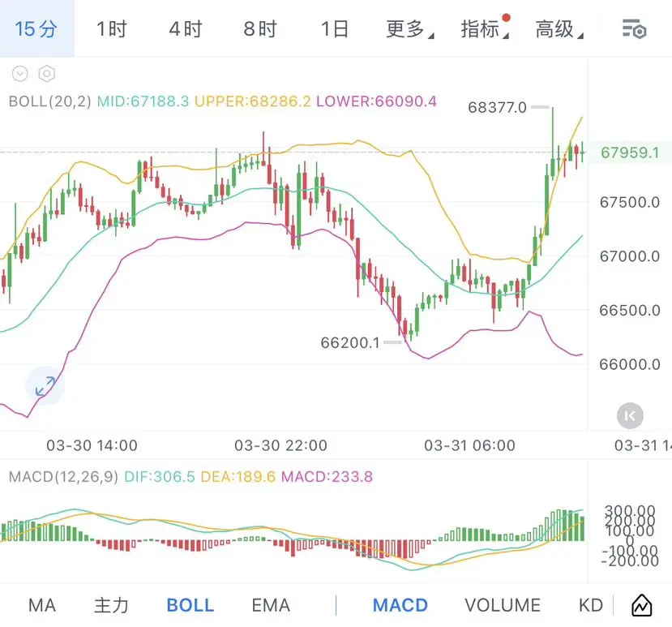
Task: Open the 指标 indicators dropdown
Action: (x=483, y=30)
